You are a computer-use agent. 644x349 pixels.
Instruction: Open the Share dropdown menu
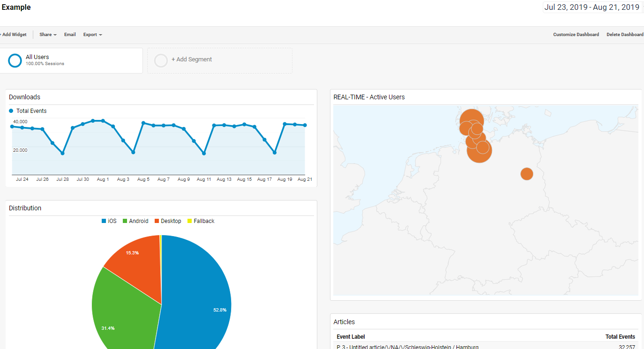tap(48, 35)
